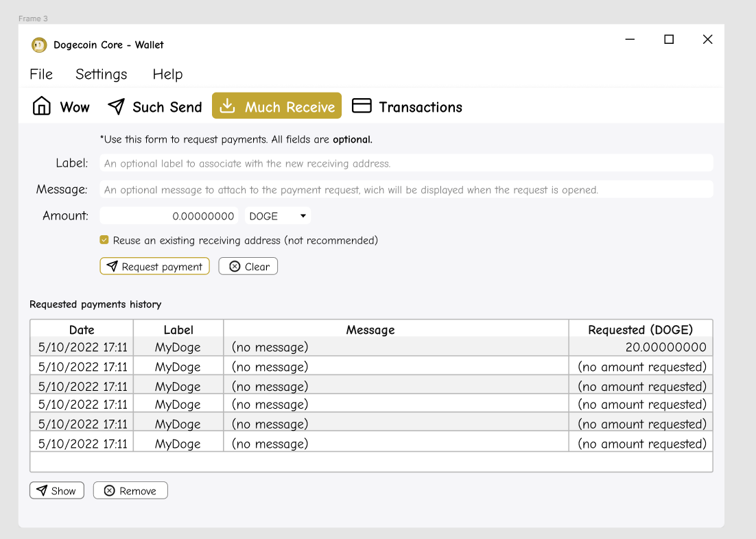Viewport: 756px width, 539px height.
Task: Click the Request payment button
Action: (155, 266)
